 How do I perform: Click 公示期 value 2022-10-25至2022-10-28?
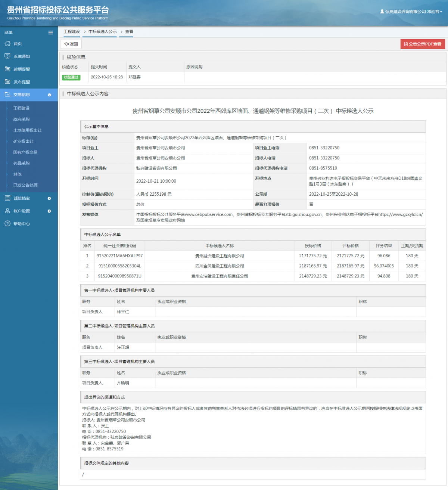(333, 194)
